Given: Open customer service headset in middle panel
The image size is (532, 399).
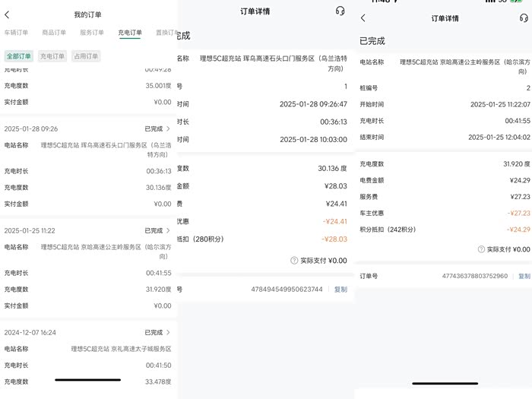Looking at the screenshot, I should 340,11.
